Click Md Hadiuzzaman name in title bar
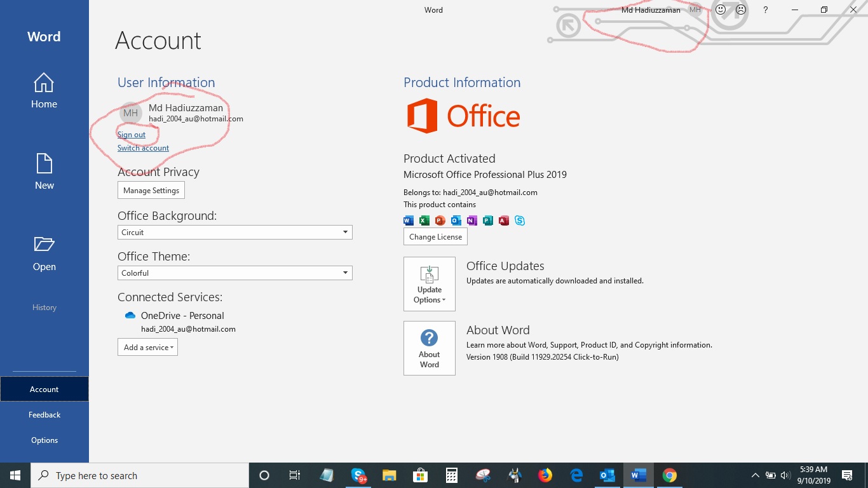The image size is (868, 488). [x=651, y=10]
